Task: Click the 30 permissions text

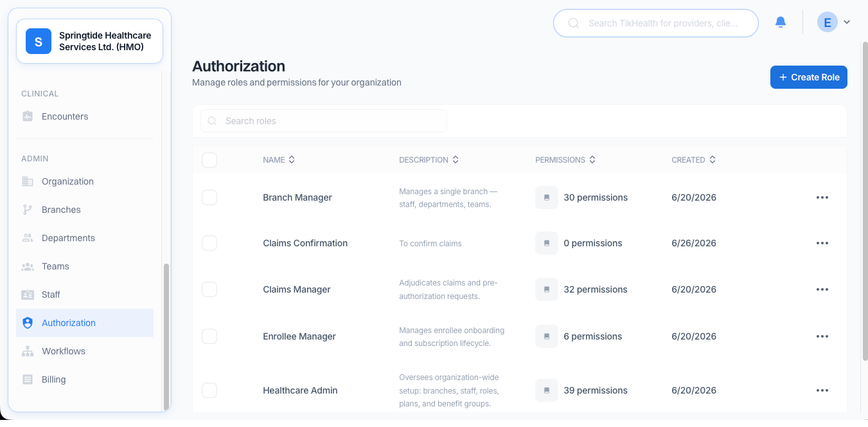Action: (x=596, y=197)
